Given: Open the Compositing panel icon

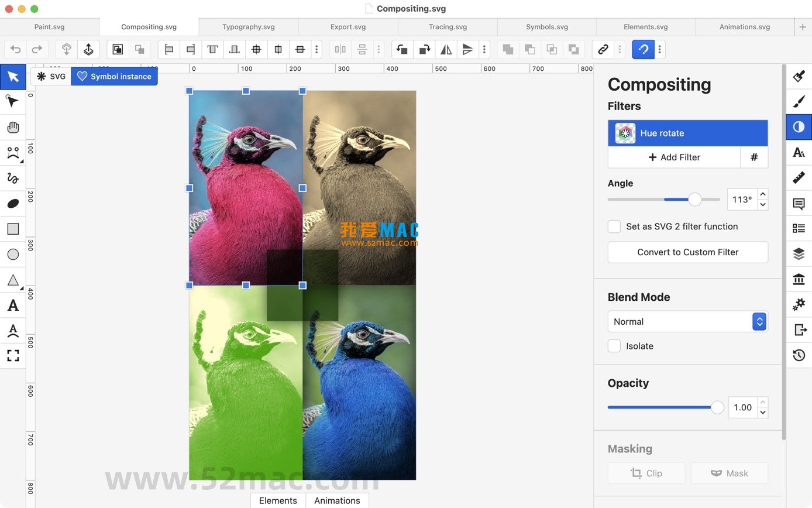Looking at the screenshot, I should [x=799, y=127].
